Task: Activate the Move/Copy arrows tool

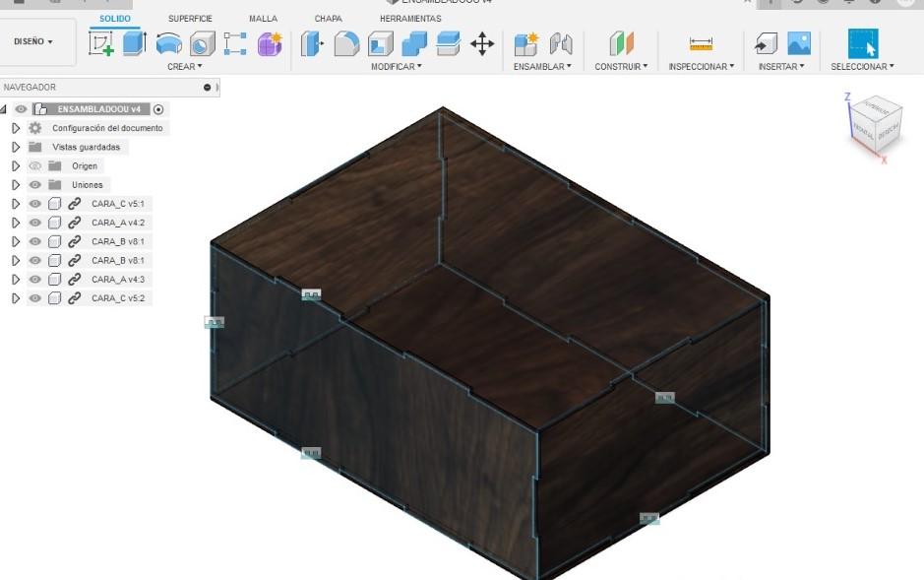Action: click(x=482, y=44)
